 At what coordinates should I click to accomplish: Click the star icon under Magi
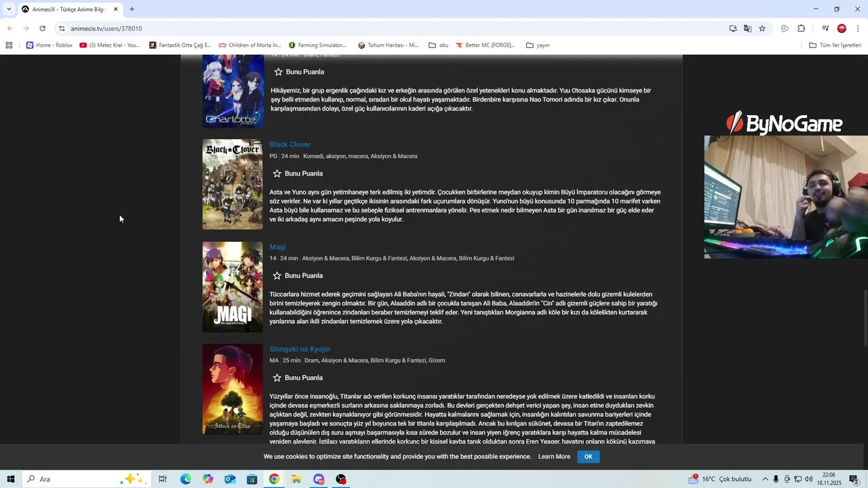click(x=277, y=276)
